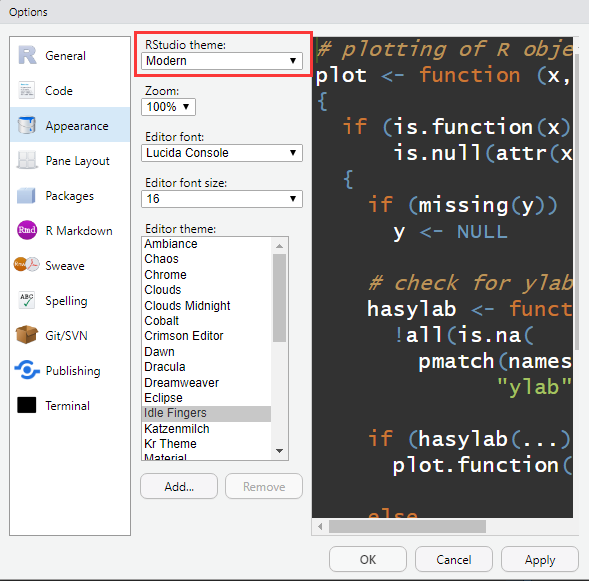Viewport: 589px width, 581px height.
Task: Select Kr Theme editor theme
Action: click(206, 444)
